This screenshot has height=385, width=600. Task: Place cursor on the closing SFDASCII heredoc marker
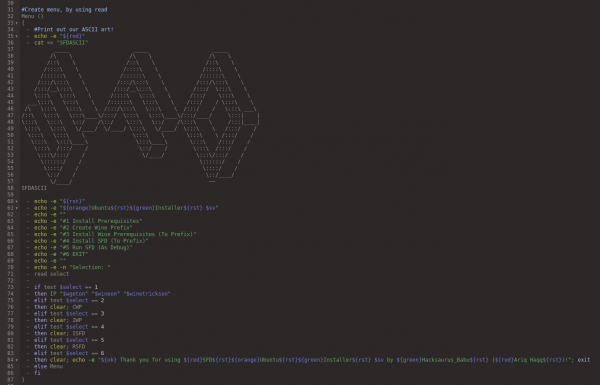point(34,188)
